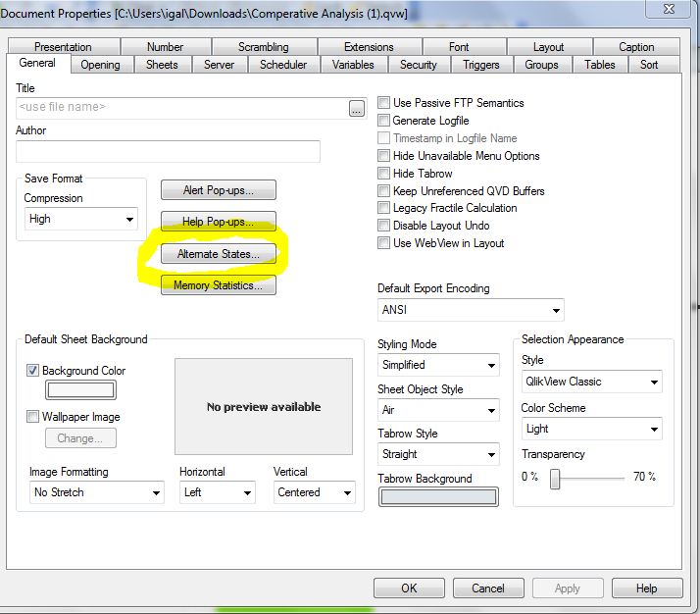Click into the Author text field
The width and height of the screenshot is (700, 614).
tap(168, 151)
